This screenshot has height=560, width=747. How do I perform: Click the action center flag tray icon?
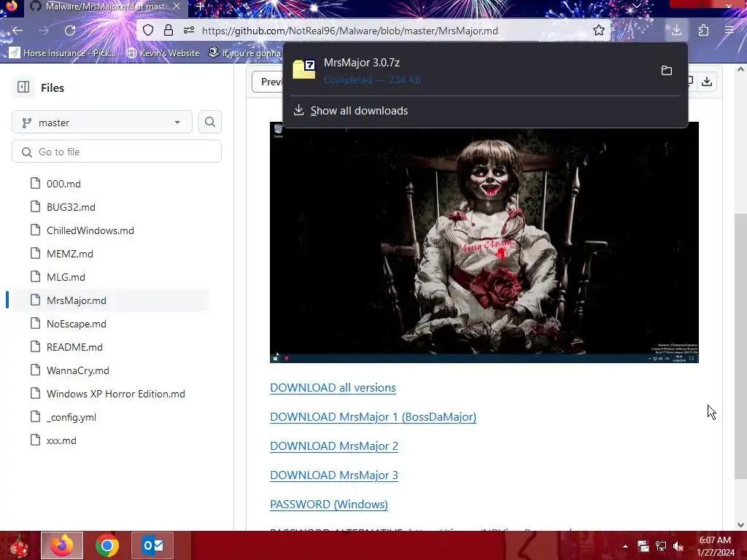point(643,546)
